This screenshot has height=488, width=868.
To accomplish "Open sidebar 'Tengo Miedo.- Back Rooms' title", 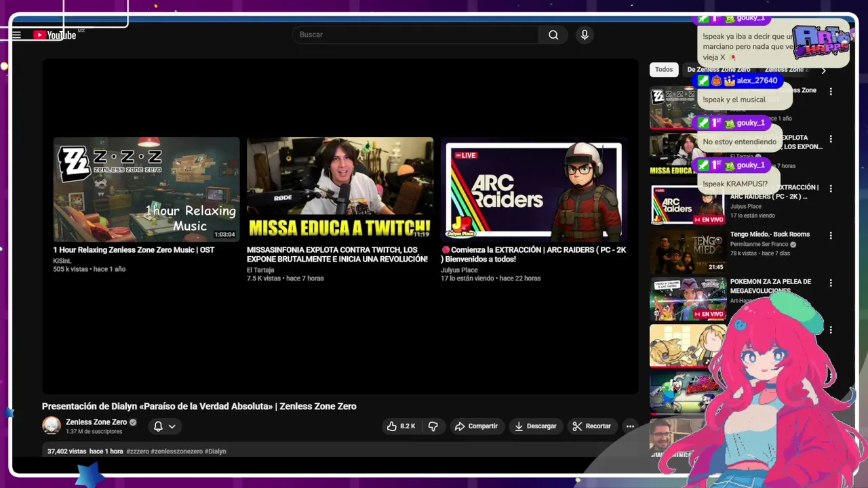I will (770, 235).
